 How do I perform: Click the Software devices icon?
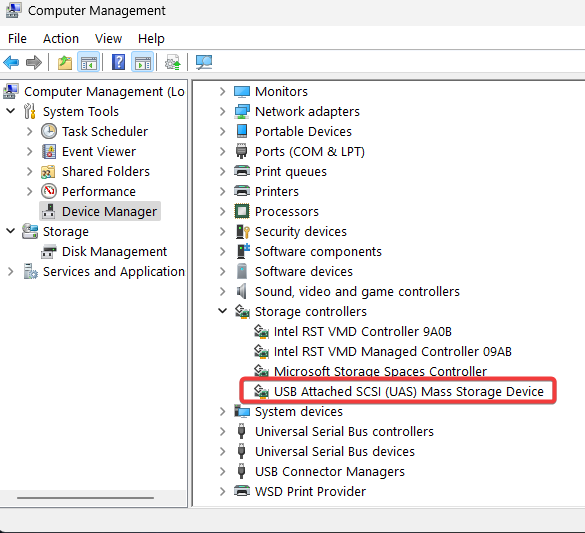tap(242, 272)
